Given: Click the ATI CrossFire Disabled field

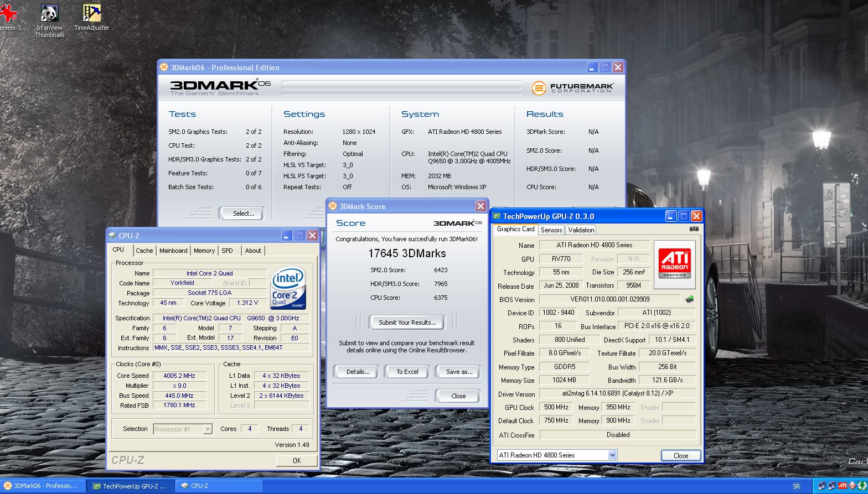Looking at the screenshot, I should tap(617, 435).
